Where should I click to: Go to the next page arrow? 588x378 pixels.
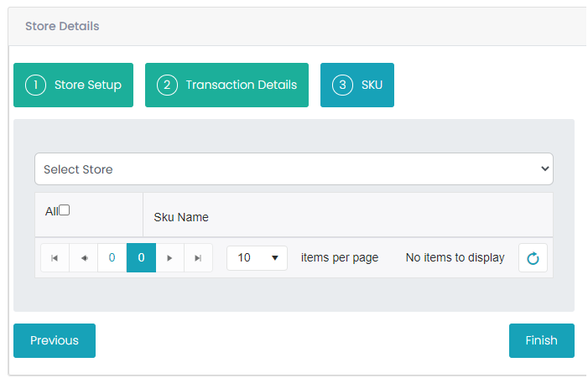tap(170, 258)
